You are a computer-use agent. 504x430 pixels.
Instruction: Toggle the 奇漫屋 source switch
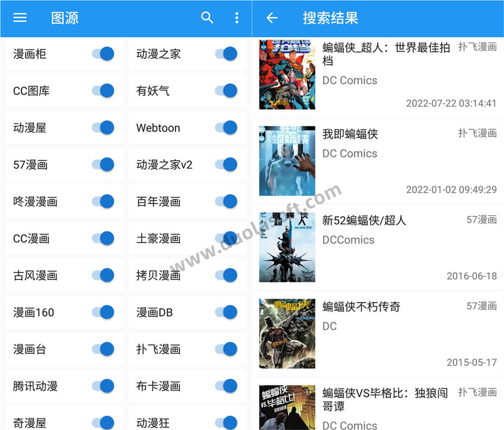point(103,422)
